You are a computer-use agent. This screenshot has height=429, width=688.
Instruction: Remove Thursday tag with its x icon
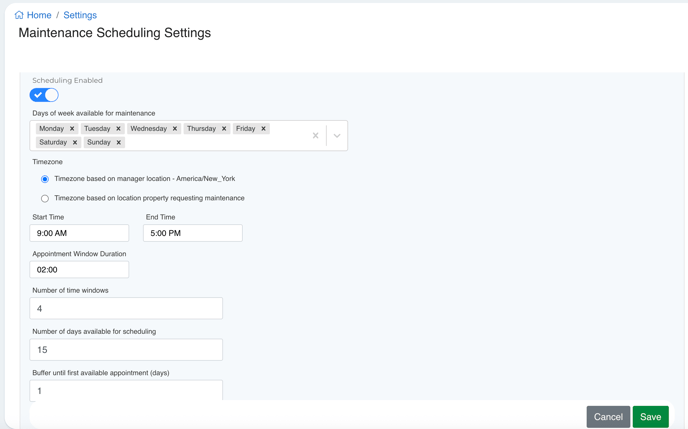224,129
